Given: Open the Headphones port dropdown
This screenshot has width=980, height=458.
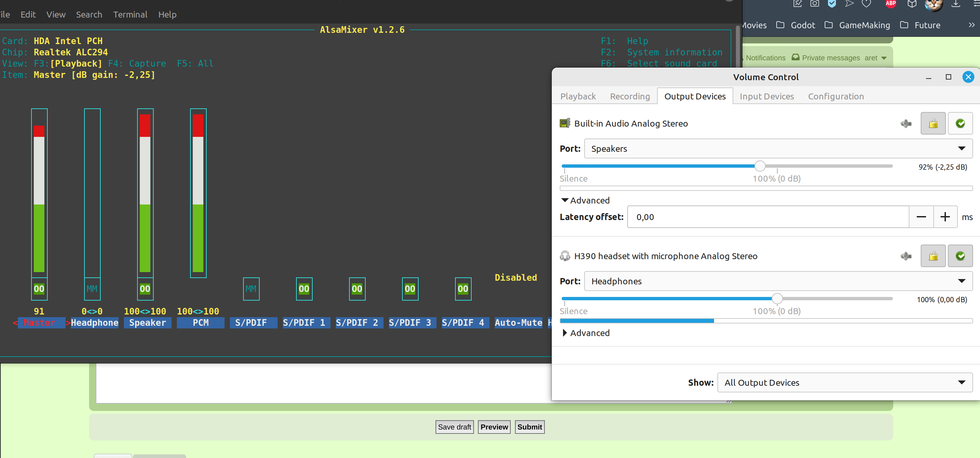Looking at the screenshot, I should 778,281.
